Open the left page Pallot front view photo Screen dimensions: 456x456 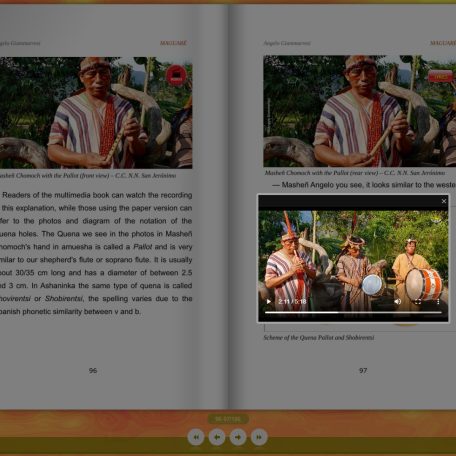(96, 113)
